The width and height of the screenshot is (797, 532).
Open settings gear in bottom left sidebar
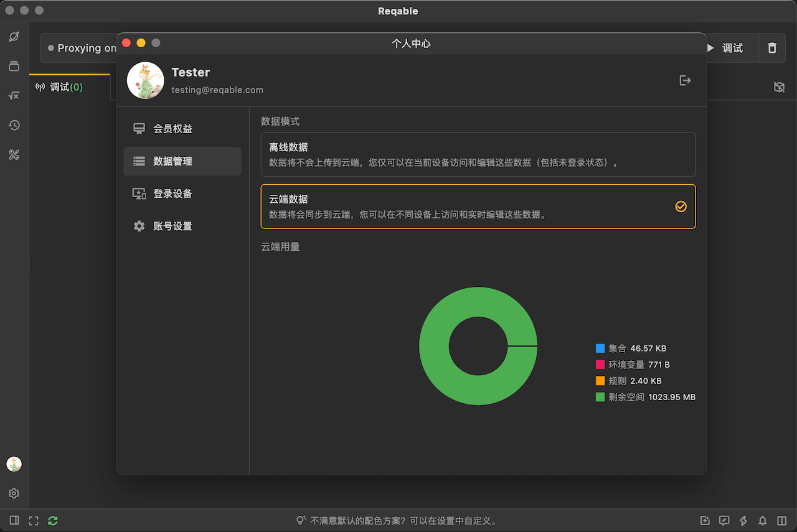tap(14, 493)
